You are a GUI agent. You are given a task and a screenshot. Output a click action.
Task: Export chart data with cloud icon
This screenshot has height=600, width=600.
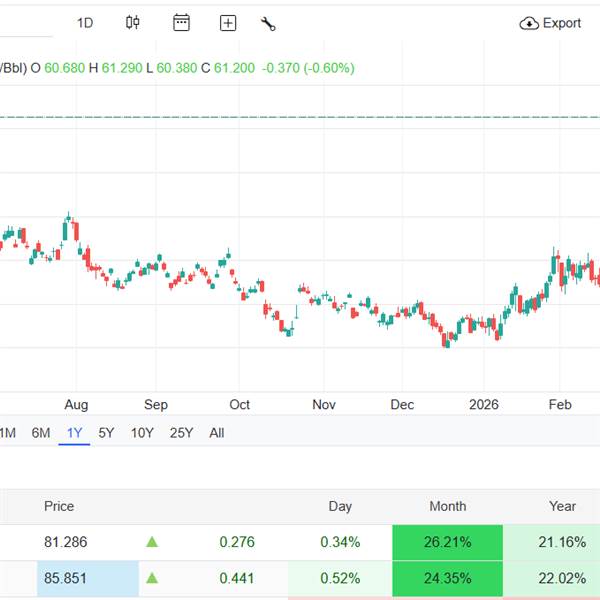coord(550,23)
